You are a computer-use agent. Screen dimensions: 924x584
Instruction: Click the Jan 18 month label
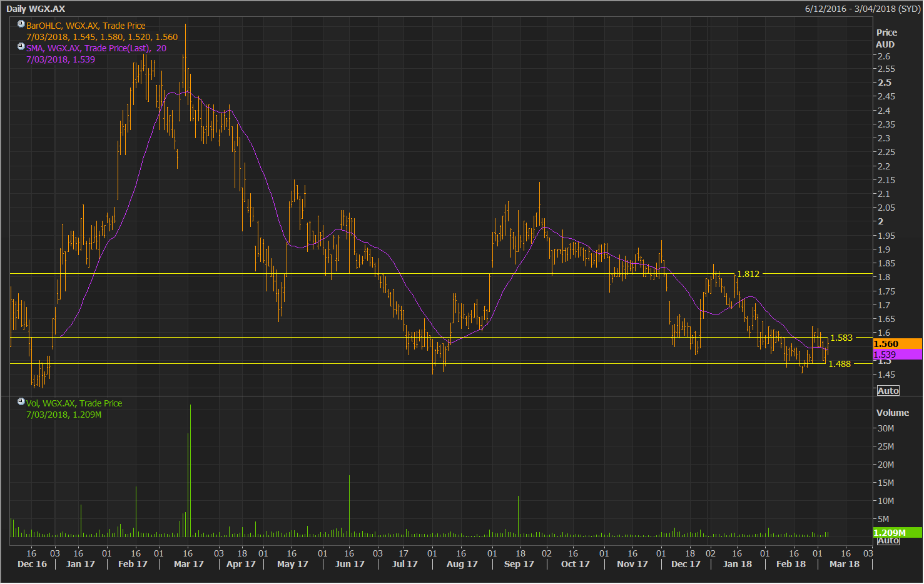coord(737,564)
